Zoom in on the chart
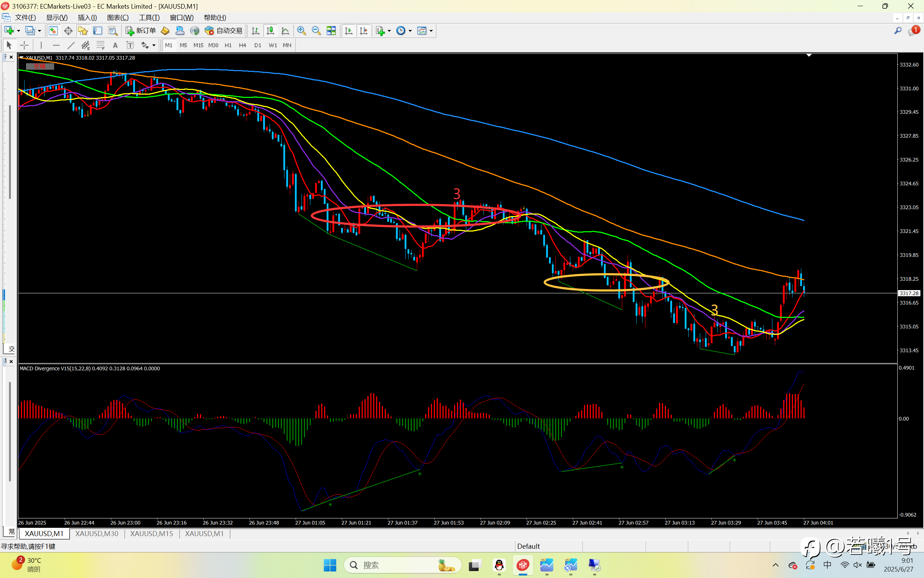 pyautogui.click(x=301, y=31)
